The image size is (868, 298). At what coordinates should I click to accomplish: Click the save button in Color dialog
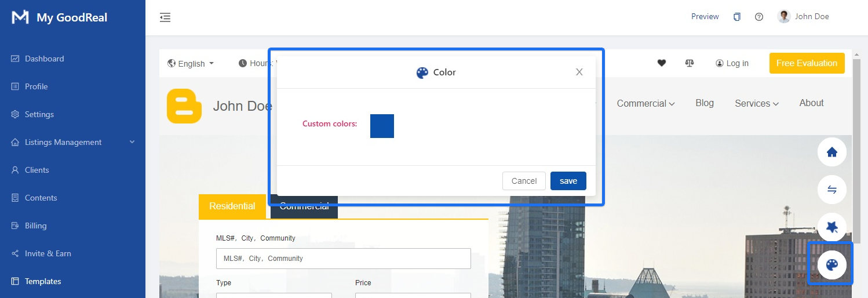coord(568,181)
